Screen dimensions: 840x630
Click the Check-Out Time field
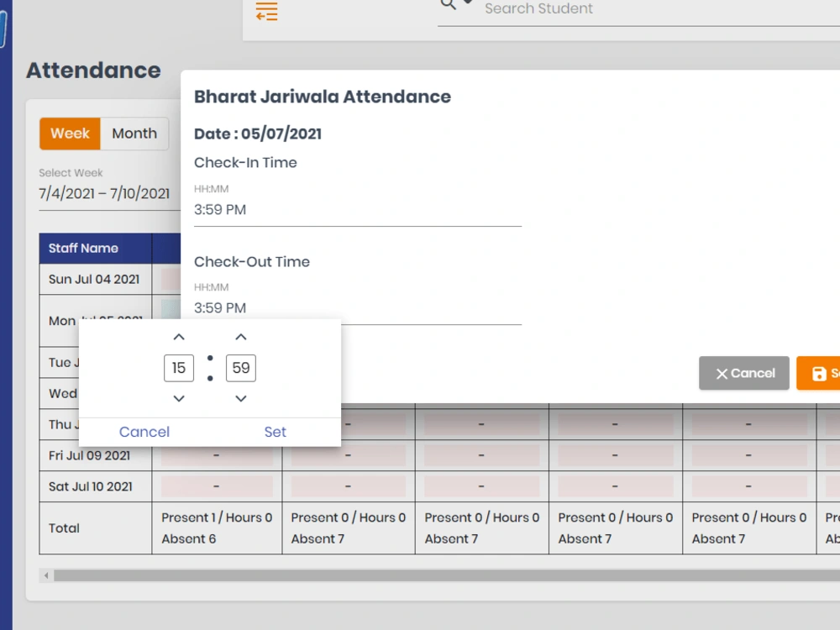(x=357, y=308)
